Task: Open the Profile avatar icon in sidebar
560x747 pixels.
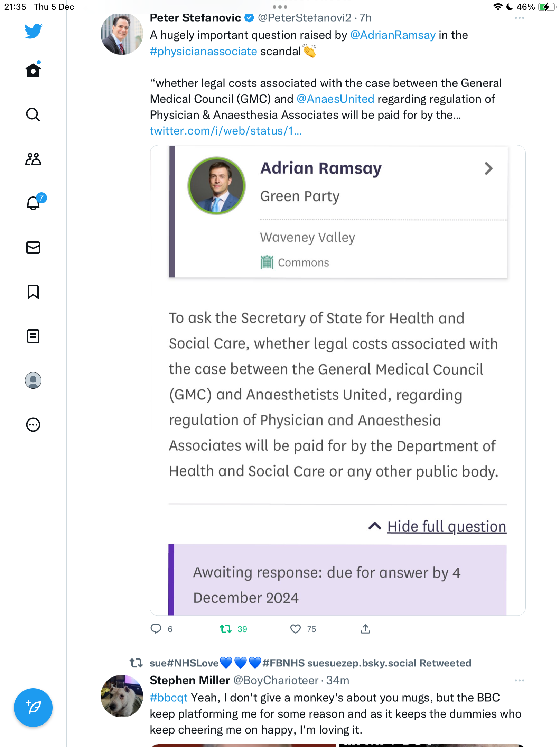Action: [x=33, y=380]
